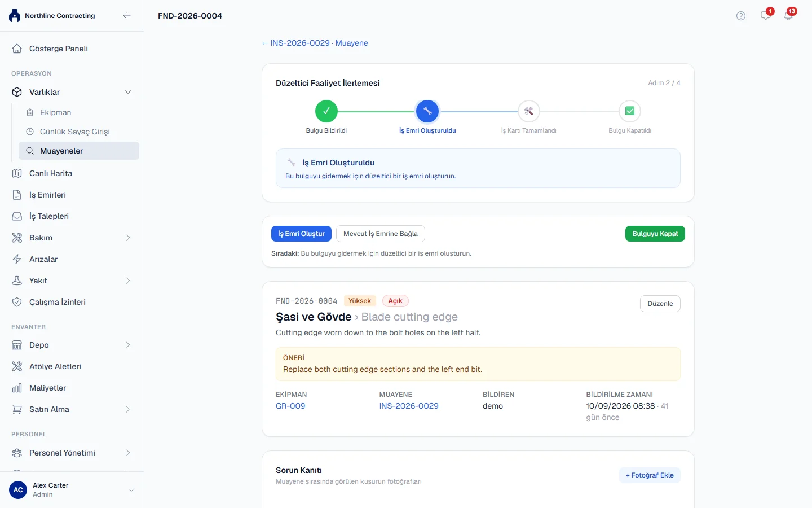
Task: Click the Arızalar lightning icon
Action: [17, 259]
